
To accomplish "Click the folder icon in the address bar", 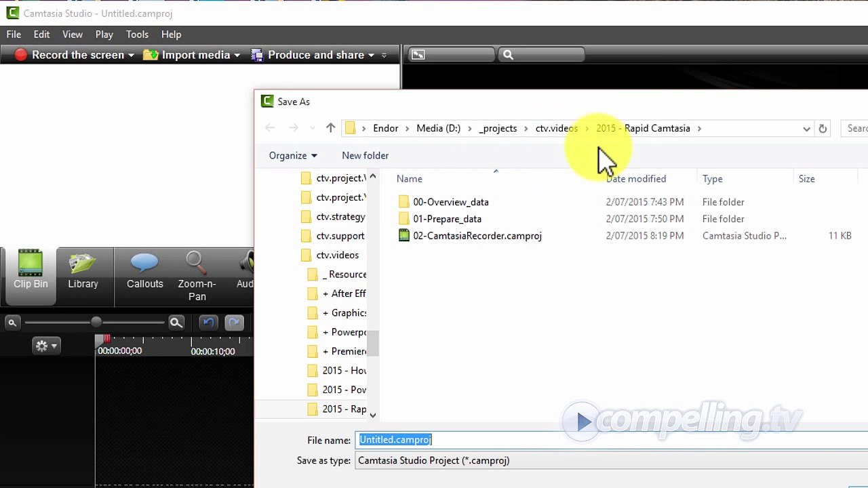I will (350, 128).
